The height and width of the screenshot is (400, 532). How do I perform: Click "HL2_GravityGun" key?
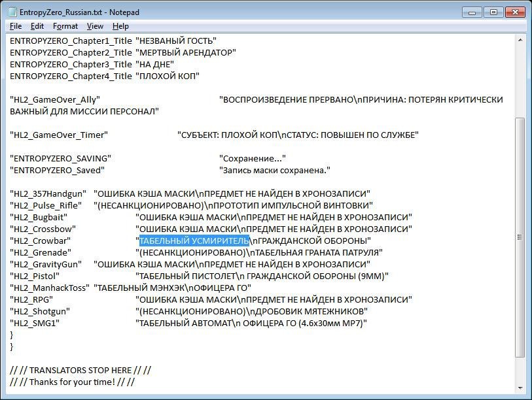coord(46,265)
